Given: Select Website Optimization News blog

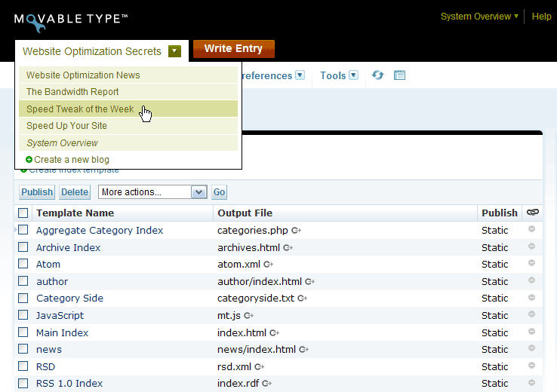Looking at the screenshot, I should click(128, 75).
